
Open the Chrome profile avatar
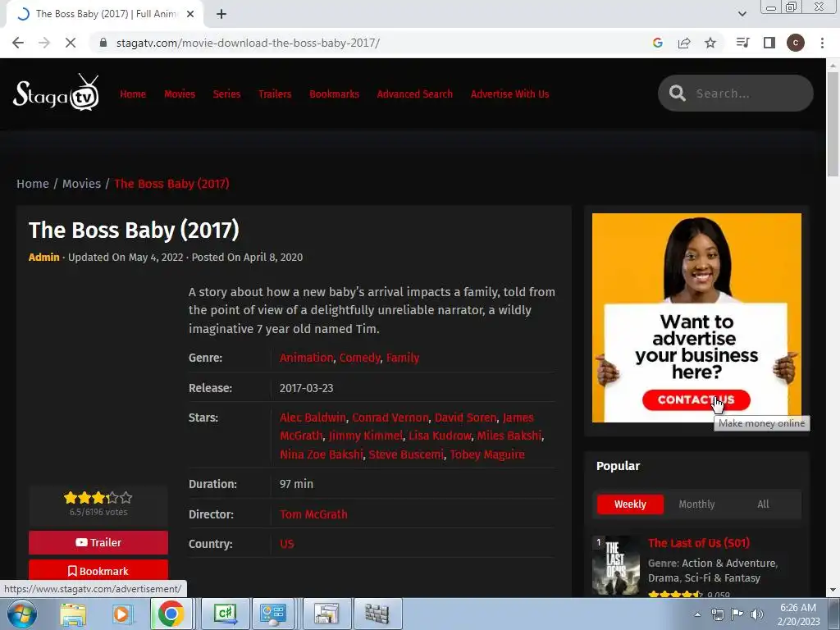[796, 43]
